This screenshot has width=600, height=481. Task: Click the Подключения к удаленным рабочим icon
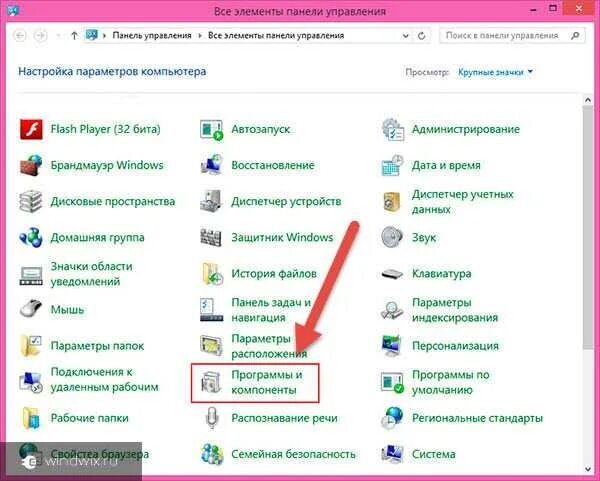coord(31,382)
